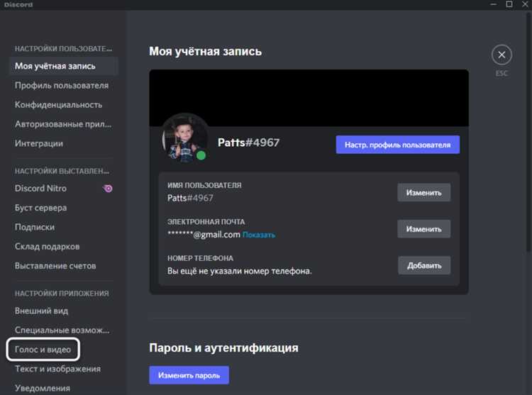Click Изменить пароль button
The image size is (532, 395).
click(x=189, y=375)
